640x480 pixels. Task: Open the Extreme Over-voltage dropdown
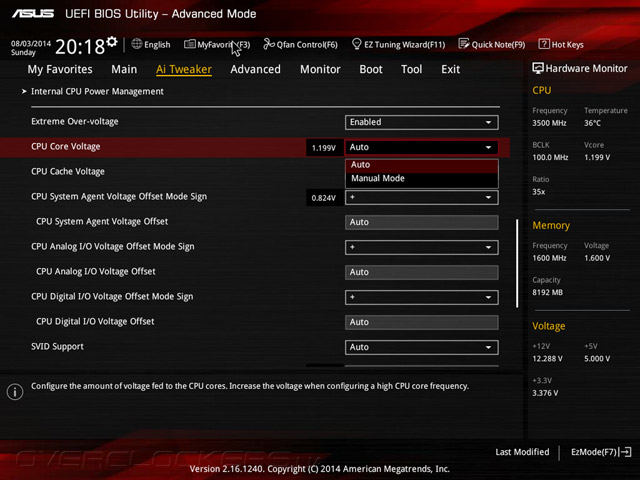(422, 122)
